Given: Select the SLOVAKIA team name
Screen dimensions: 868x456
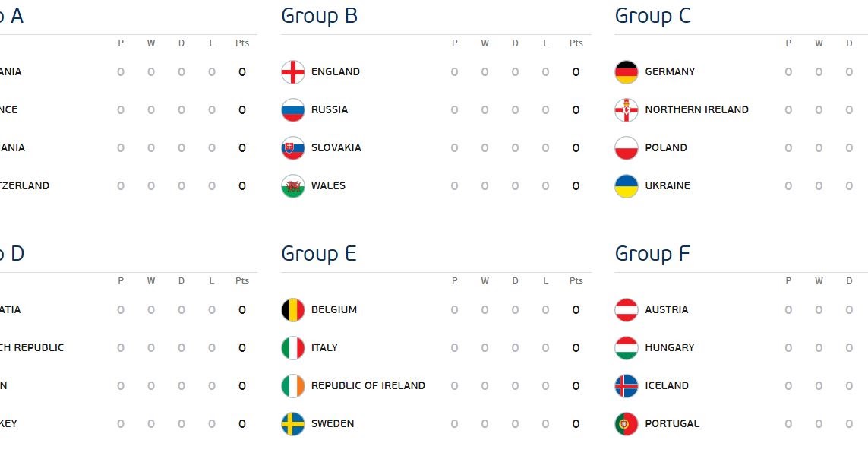Looking at the screenshot, I should click(x=335, y=147).
